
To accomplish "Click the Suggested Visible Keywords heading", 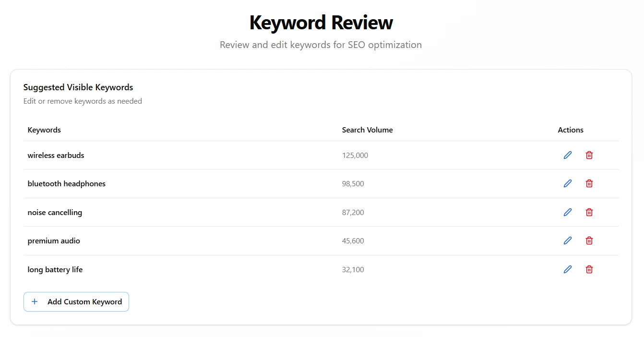I will point(78,87).
